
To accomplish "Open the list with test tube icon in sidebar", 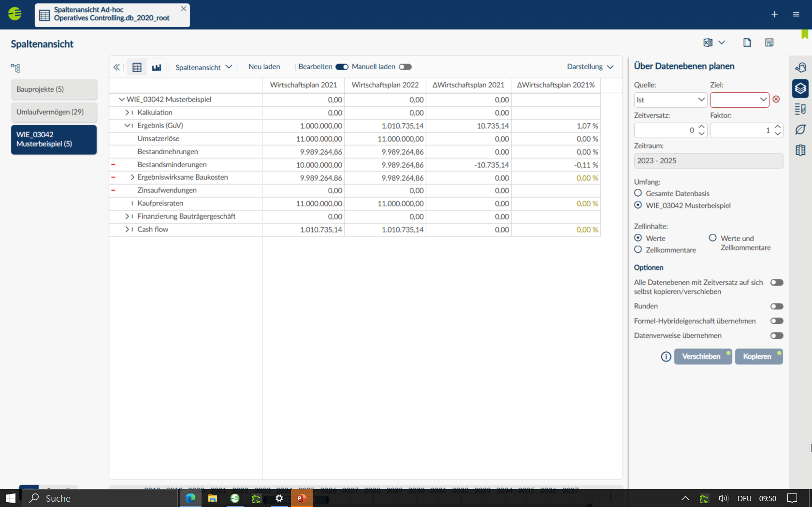I will click(x=800, y=109).
